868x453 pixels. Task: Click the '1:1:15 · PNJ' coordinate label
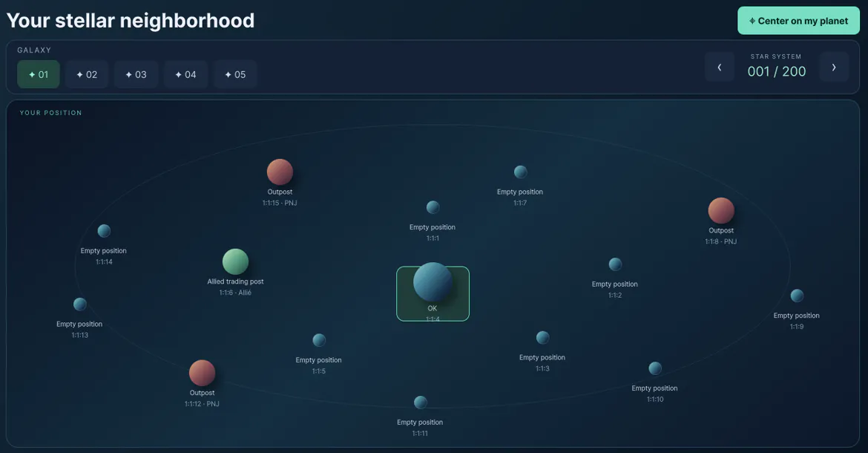point(280,203)
